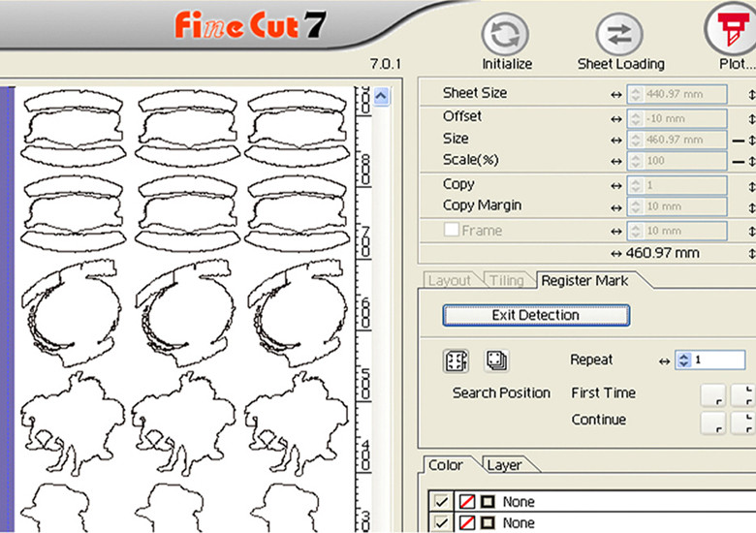
Task: Click the Sheet Loading icon
Action: (x=620, y=33)
